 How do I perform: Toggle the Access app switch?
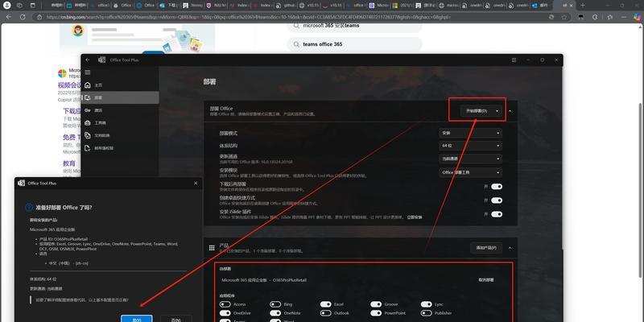point(225,304)
